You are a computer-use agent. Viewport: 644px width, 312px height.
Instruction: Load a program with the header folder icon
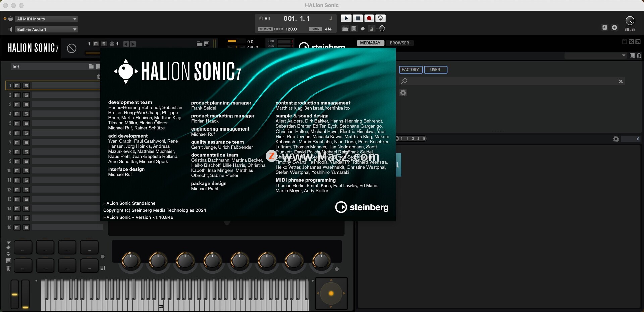(x=199, y=44)
